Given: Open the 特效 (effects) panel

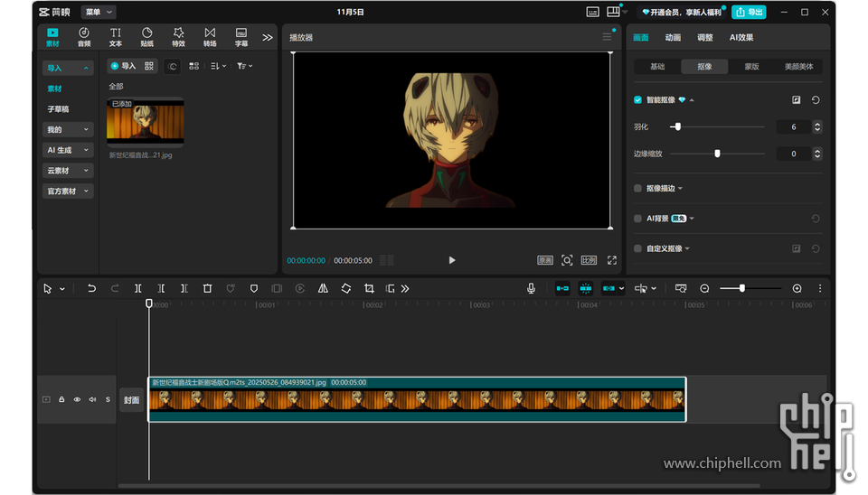Looking at the screenshot, I should click(x=178, y=36).
